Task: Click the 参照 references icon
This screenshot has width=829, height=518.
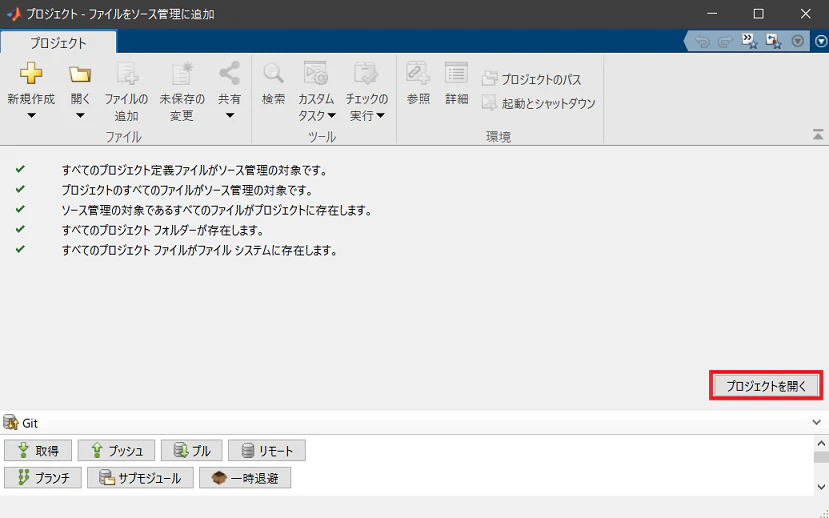Action: click(418, 73)
